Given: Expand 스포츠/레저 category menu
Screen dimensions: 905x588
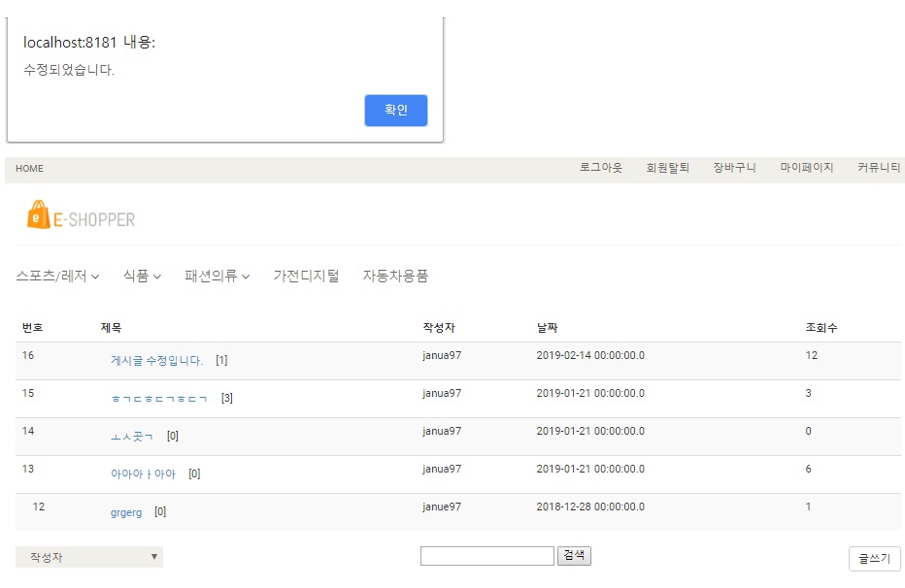Looking at the screenshot, I should click(x=57, y=276).
